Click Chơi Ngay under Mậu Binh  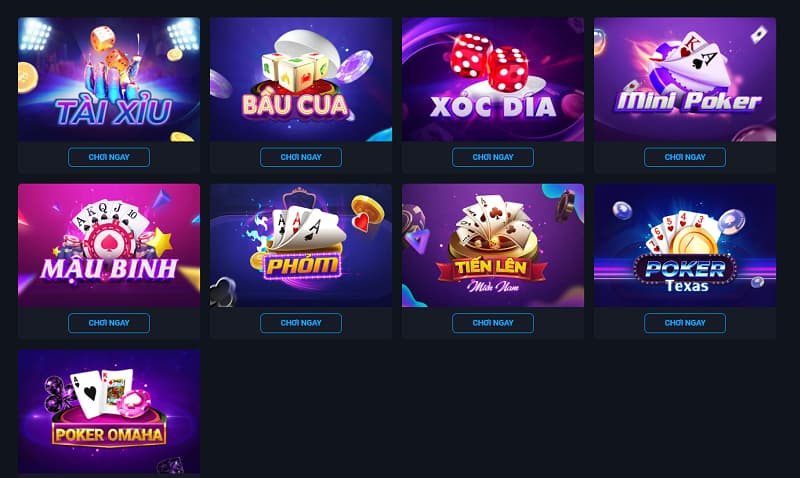pyautogui.click(x=109, y=323)
